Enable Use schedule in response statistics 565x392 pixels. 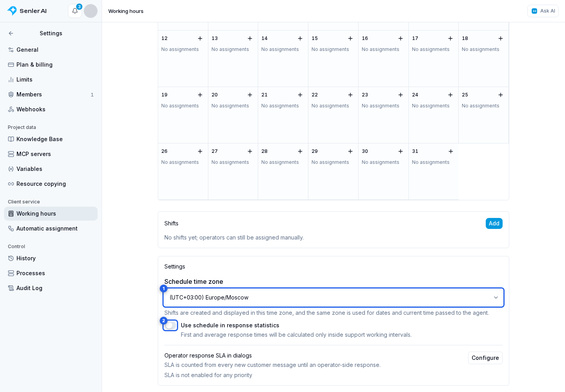171,325
